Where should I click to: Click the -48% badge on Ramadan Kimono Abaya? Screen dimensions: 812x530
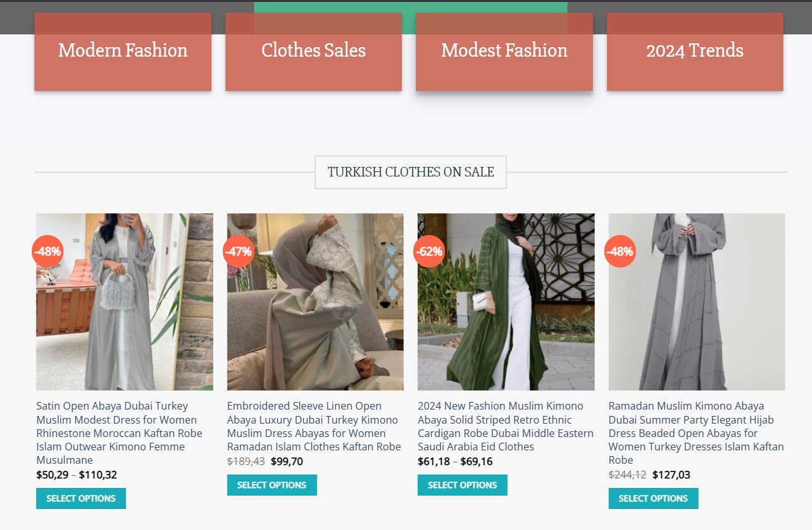620,252
